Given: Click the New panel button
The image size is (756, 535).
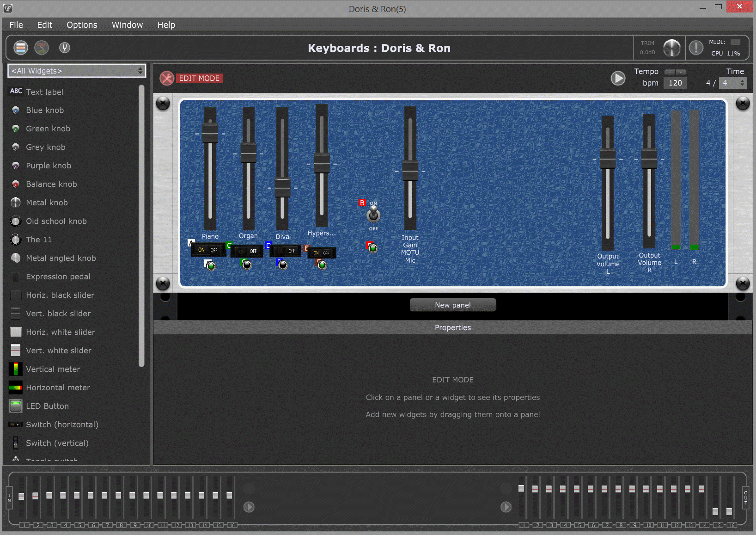Looking at the screenshot, I should coord(452,305).
